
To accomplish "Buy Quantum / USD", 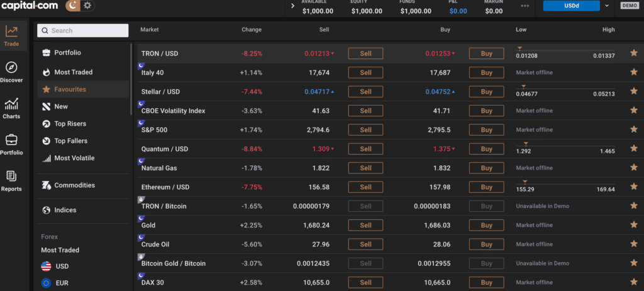I will pos(486,148).
